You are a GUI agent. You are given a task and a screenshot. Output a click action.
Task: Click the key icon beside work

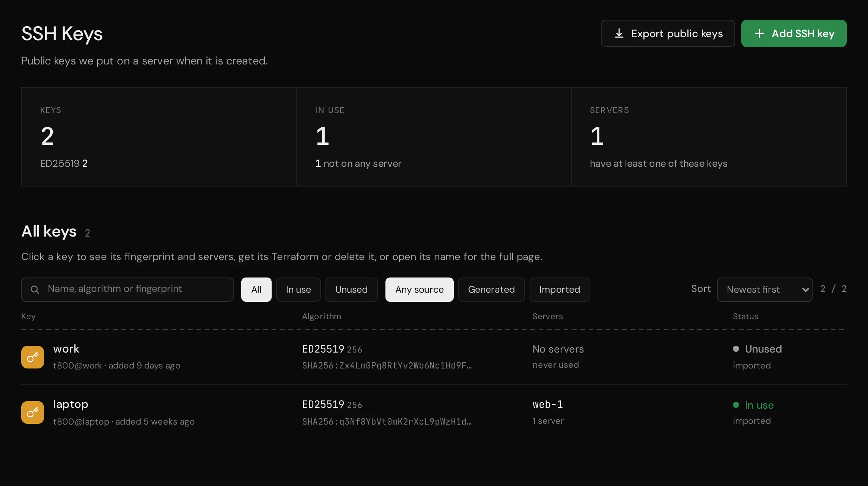pos(33,357)
